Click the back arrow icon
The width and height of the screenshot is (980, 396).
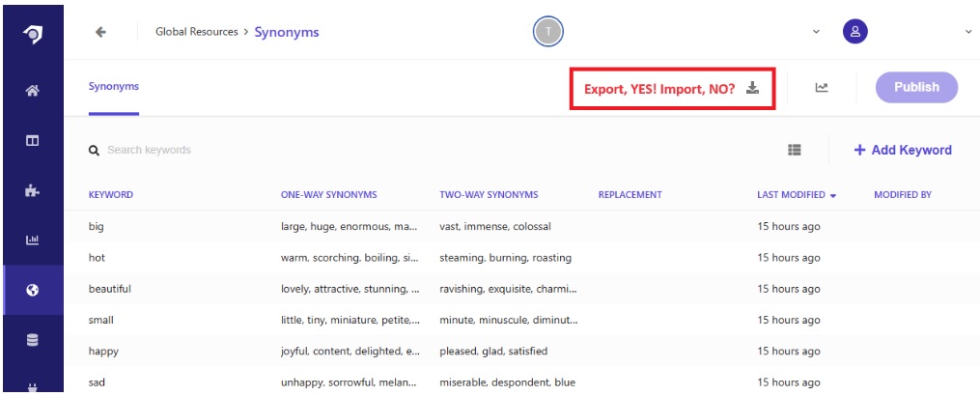(100, 32)
